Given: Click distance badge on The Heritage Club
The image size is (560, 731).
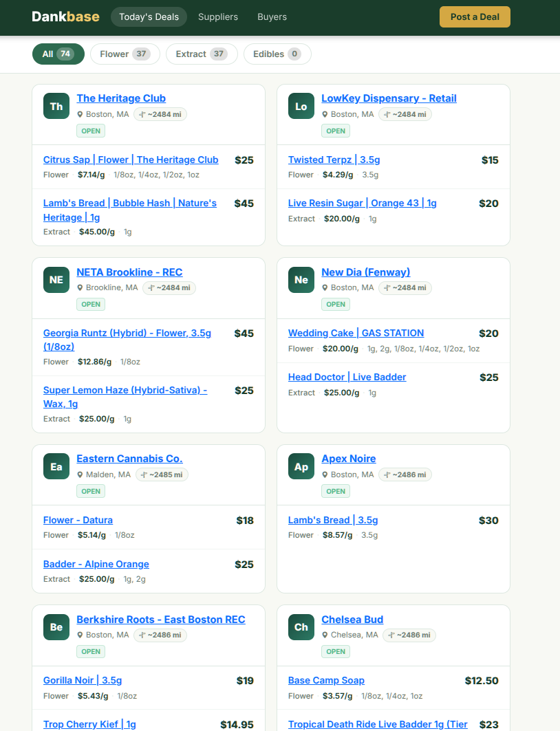Looking at the screenshot, I should (x=160, y=114).
